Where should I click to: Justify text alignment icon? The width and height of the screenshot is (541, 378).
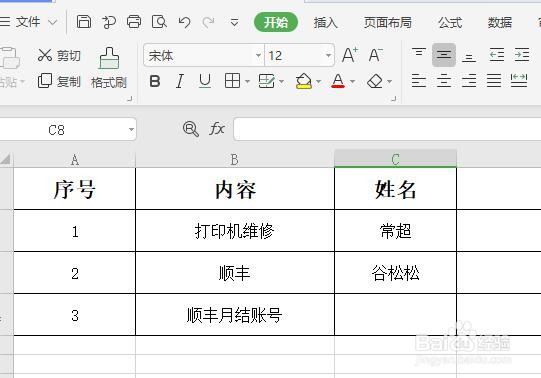tap(494, 81)
